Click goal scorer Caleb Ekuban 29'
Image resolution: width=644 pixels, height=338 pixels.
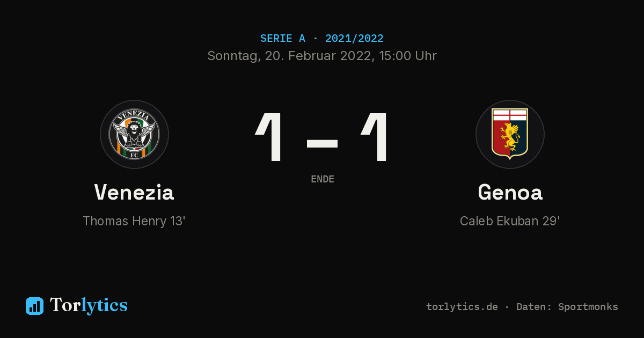(x=510, y=221)
